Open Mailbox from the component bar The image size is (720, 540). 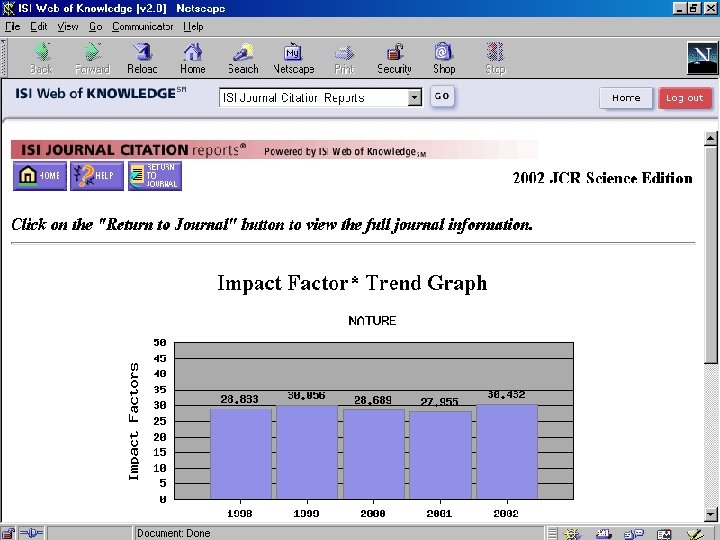pyautogui.click(x=603, y=534)
